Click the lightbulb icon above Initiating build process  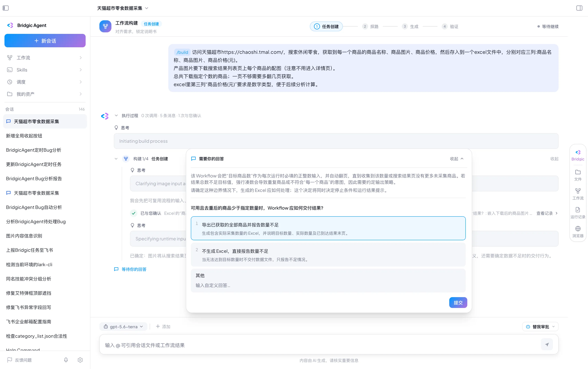pyautogui.click(x=116, y=128)
